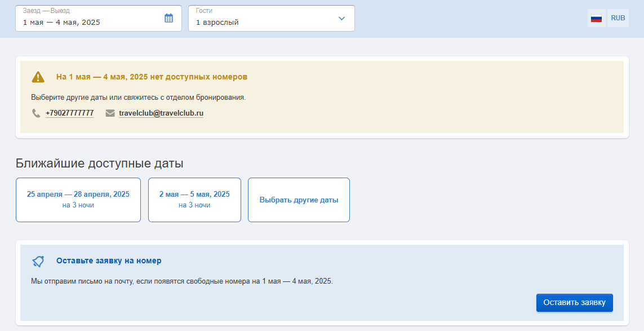Click the warning triangle icon
This screenshot has width=644, height=331.
point(38,77)
